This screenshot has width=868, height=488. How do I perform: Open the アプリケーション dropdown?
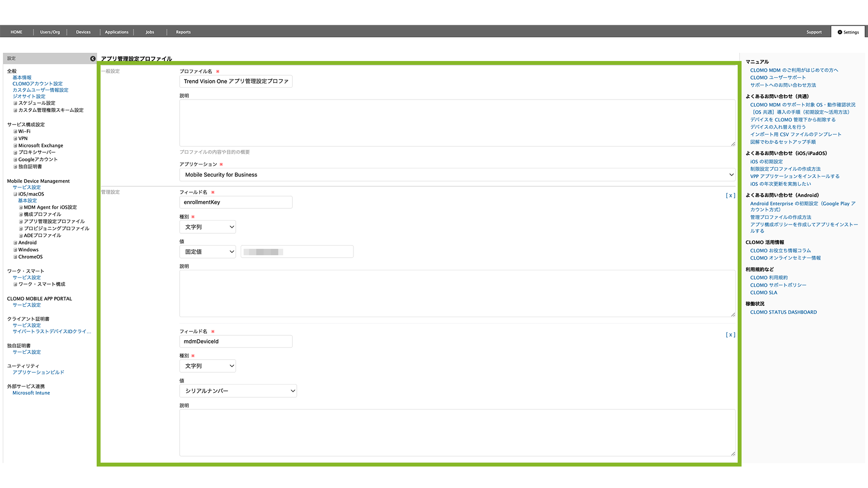tap(457, 175)
